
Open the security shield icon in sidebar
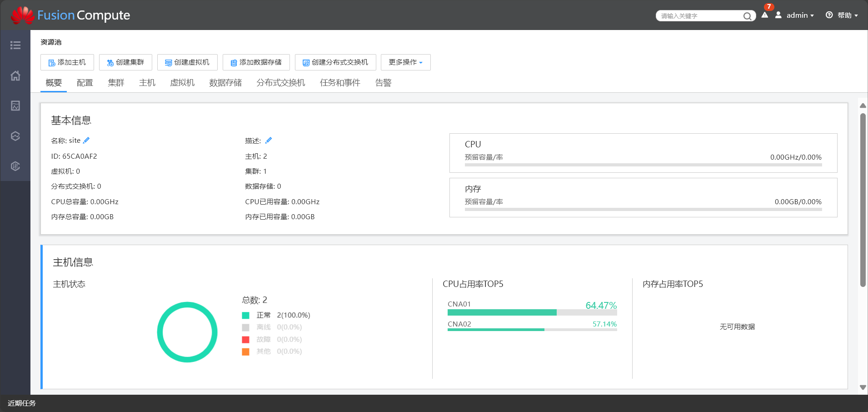coord(15,166)
